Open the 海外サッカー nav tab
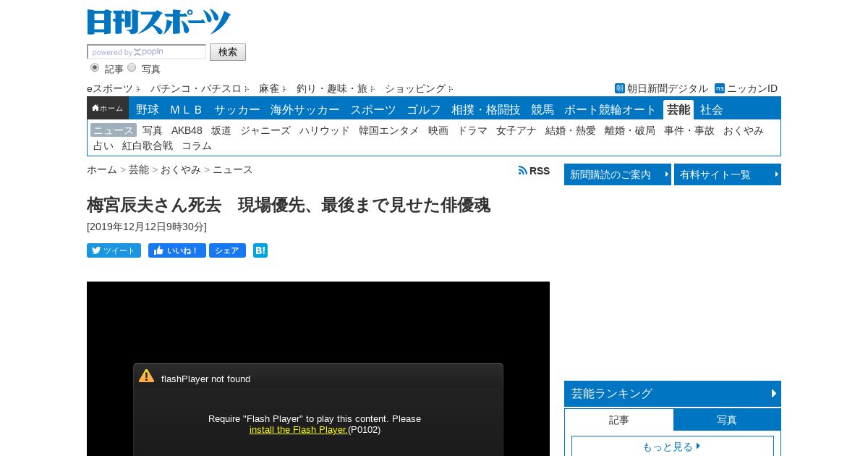This screenshot has width=868, height=456. coord(305,109)
